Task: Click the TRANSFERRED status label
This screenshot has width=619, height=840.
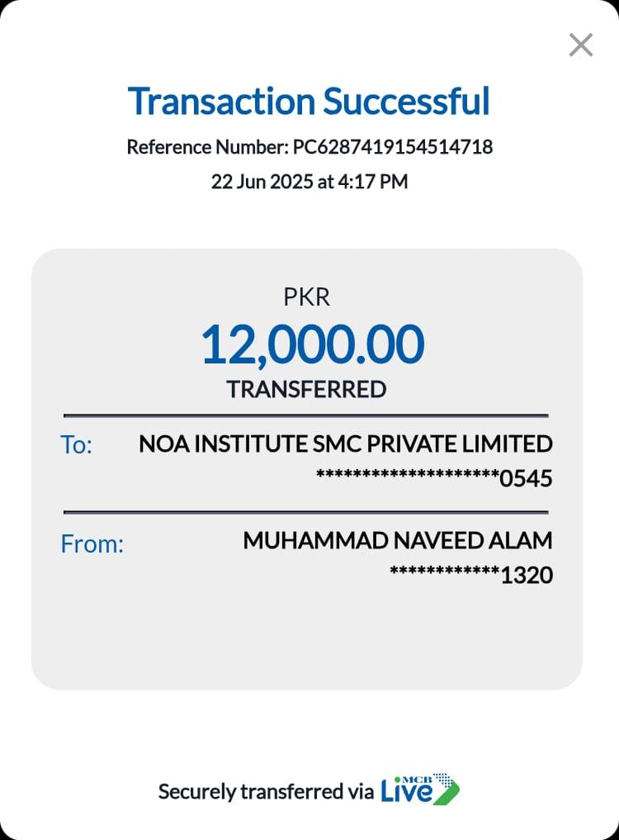Action: [306, 389]
